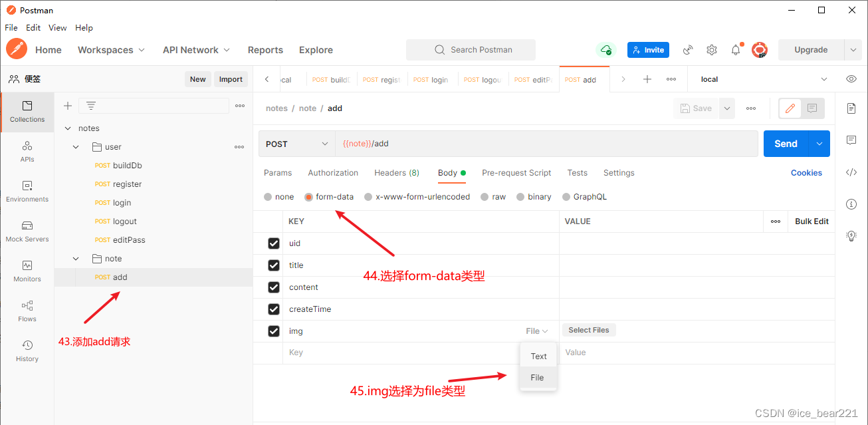Viewport: 868px width, 425px height.
Task: Collapse the user folder
Action: coord(76,147)
